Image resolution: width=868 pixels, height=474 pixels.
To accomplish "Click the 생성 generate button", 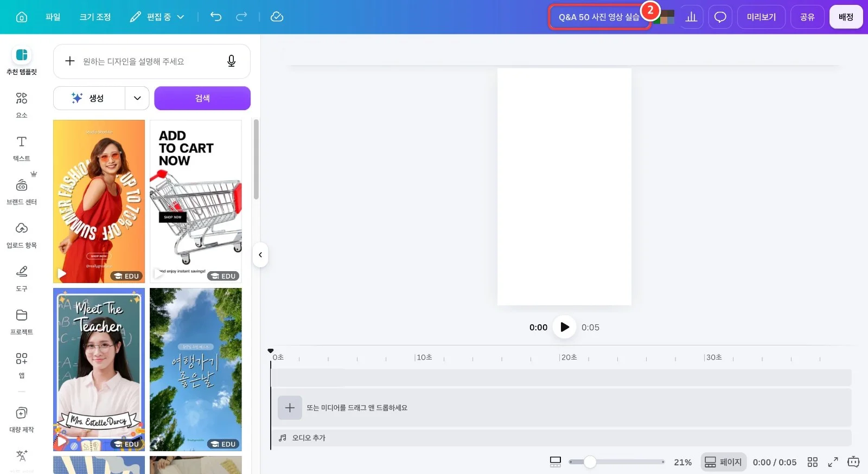I will click(90, 98).
